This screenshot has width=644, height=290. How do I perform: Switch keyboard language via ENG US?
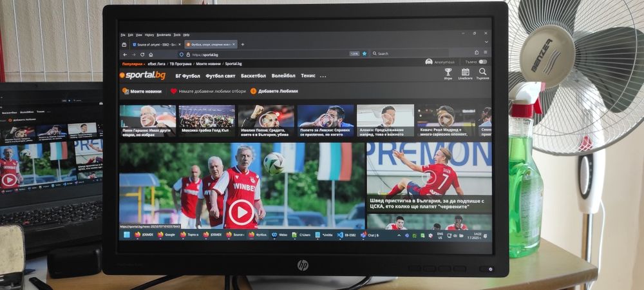click(x=440, y=235)
